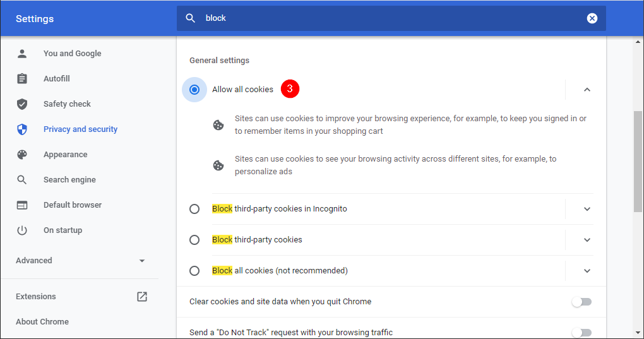The width and height of the screenshot is (644, 339).
Task: Open the About Chrome page
Action: (42, 322)
